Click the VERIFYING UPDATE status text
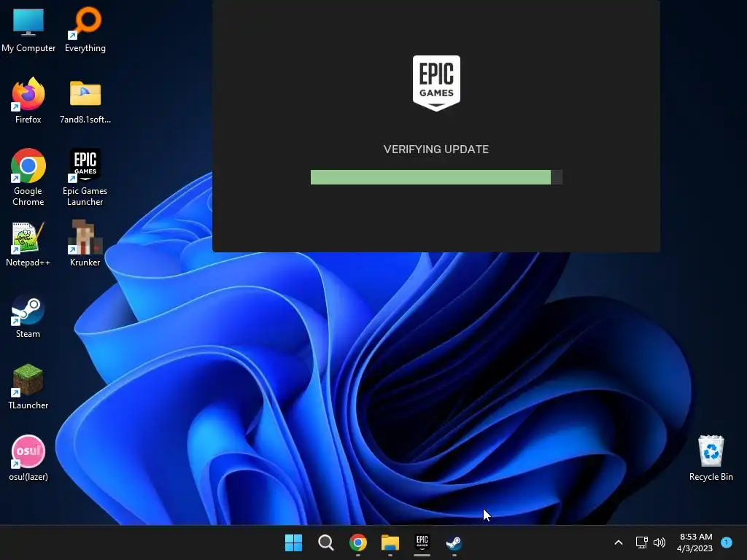Screen dimensions: 747x560 pyautogui.click(x=436, y=149)
